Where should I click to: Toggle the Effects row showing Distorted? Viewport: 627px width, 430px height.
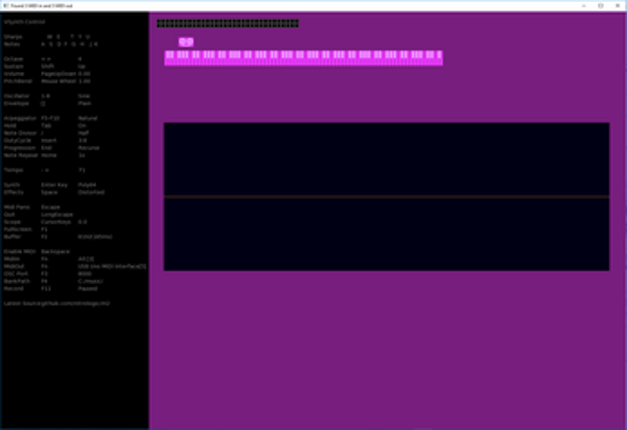point(48,191)
